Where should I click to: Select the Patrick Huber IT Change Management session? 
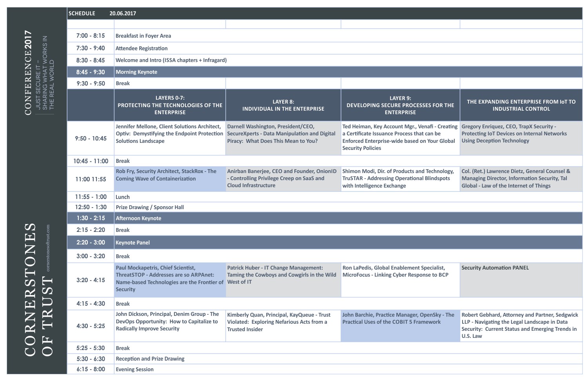pyautogui.click(x=283, y=280)
